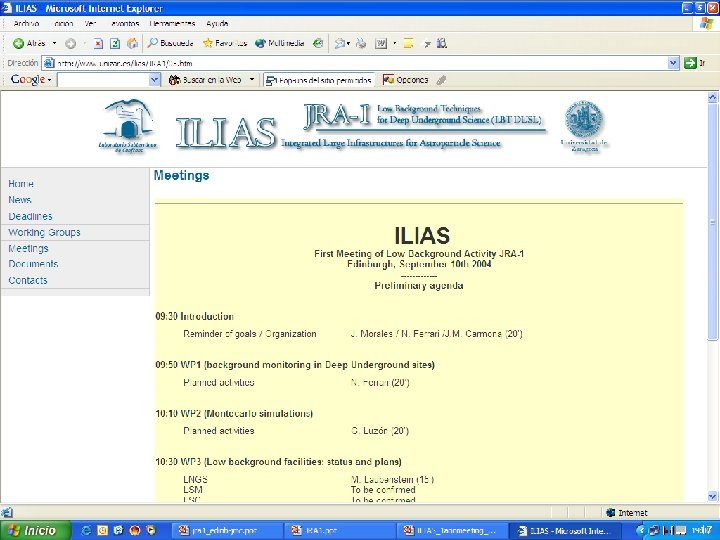Image resolution: width=720 pixels, height=540 pixels.
Task: Open the Multimedia panel
Action: tap(279, 43)
